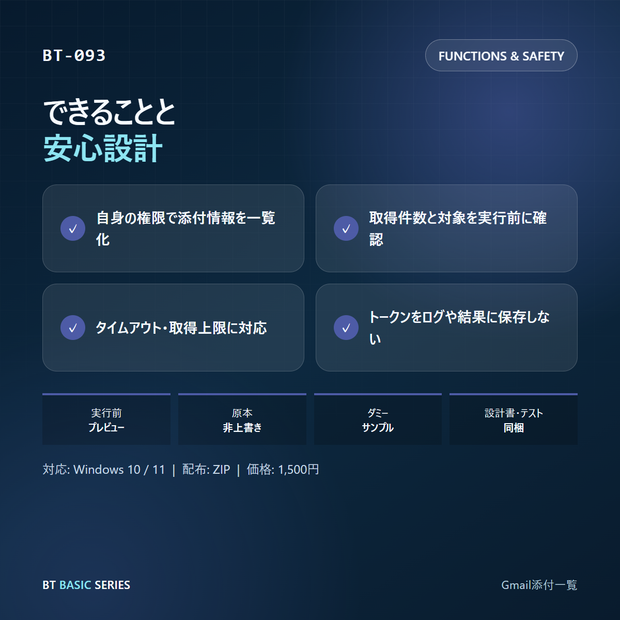
Task: Click the できることと heading text
Action: point(109,112)
